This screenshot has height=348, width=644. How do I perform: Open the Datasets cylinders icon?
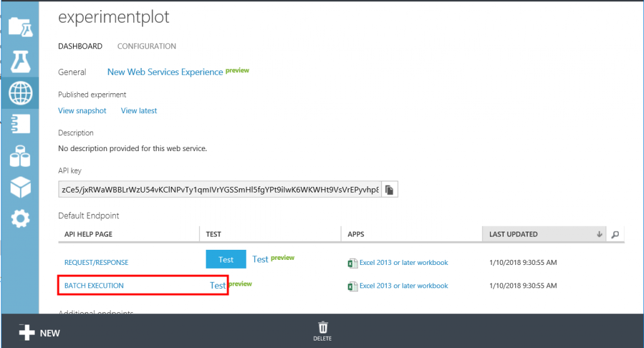(20, 156)
